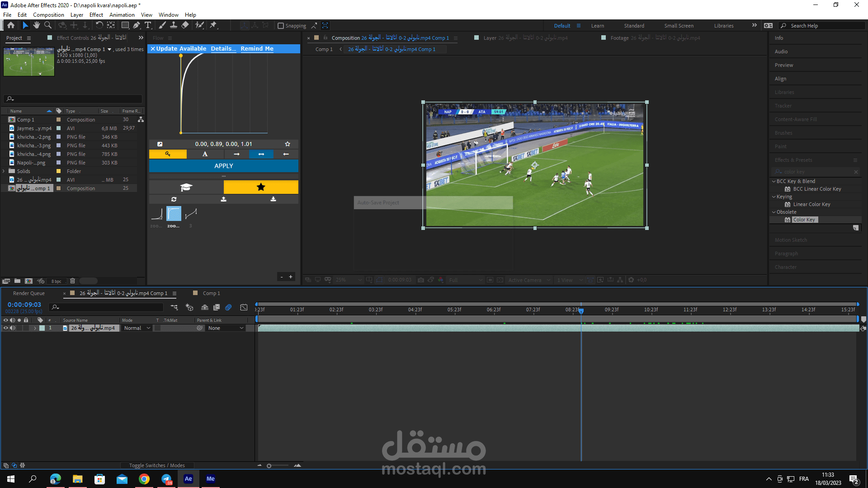Select the Rectangle shape tool

125,25
